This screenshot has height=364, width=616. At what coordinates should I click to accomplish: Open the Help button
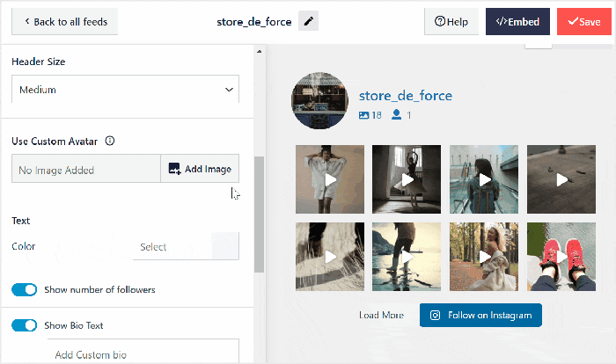tap(451, 22)
